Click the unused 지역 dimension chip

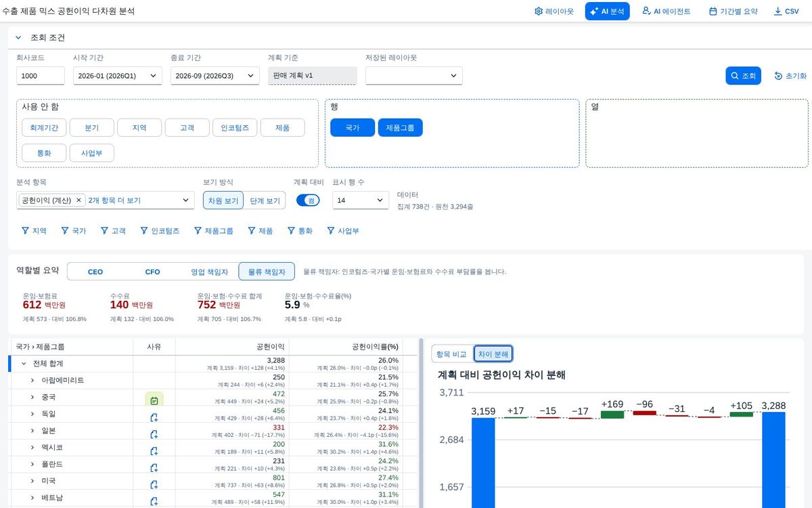[x=139, y=127]
